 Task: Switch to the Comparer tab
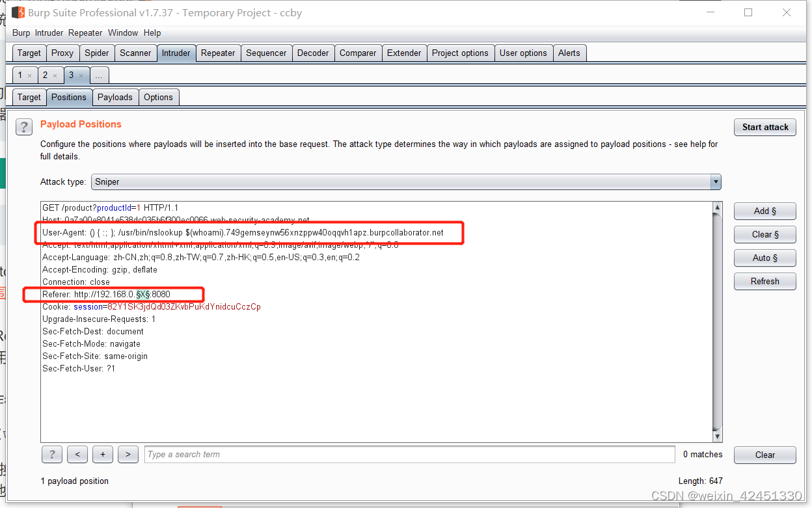[x=358, y=53]
